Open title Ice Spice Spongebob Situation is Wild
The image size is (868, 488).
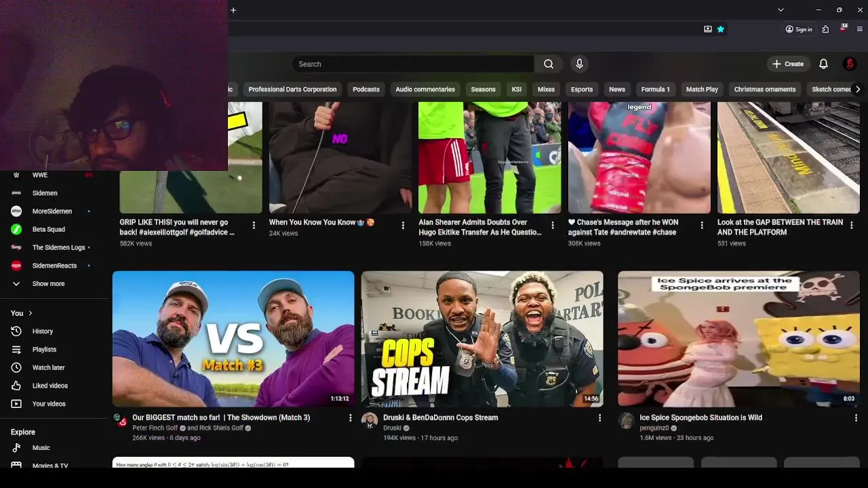[701, 418]
